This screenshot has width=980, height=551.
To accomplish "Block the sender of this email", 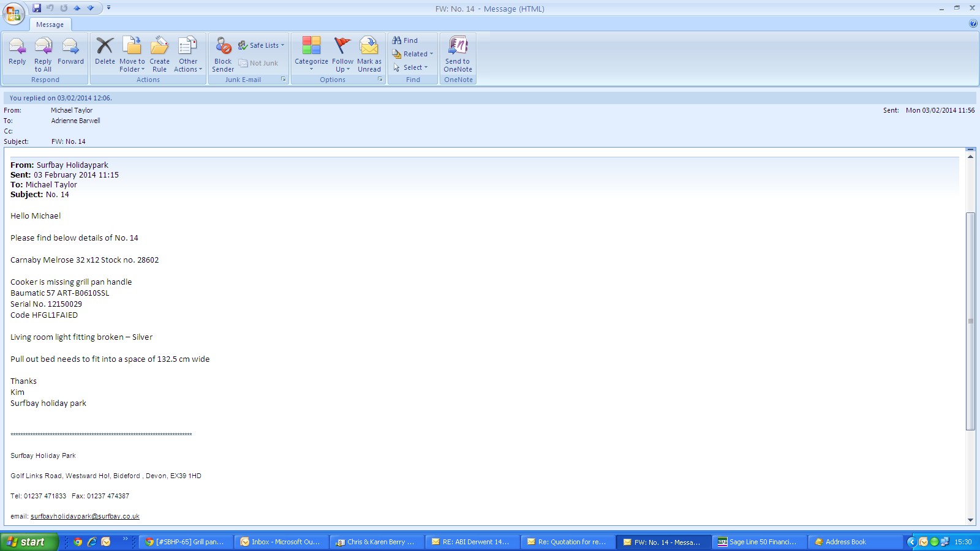I will point(223,54).
